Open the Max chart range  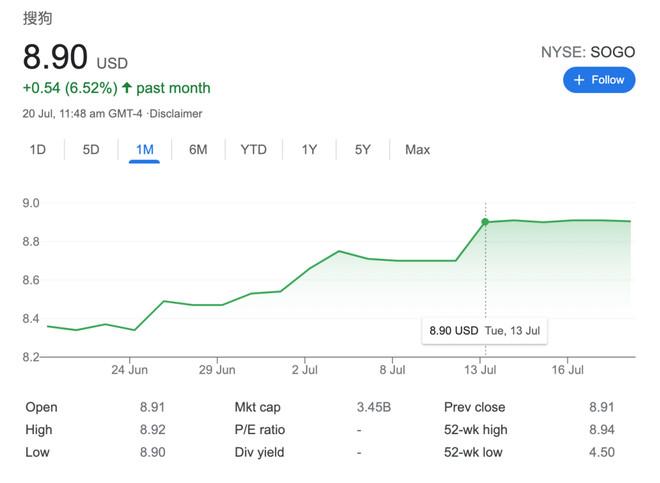418,149
